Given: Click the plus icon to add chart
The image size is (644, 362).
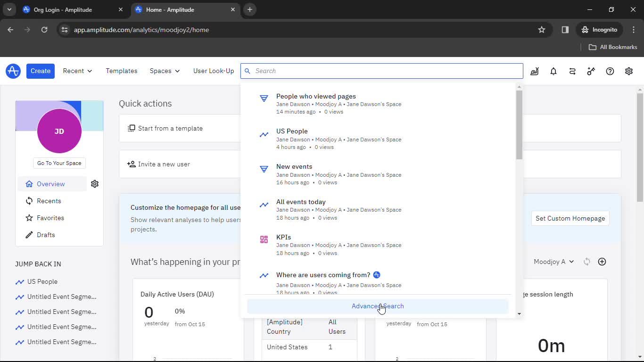Looking at the screenshot, I should tap(602, 262).
